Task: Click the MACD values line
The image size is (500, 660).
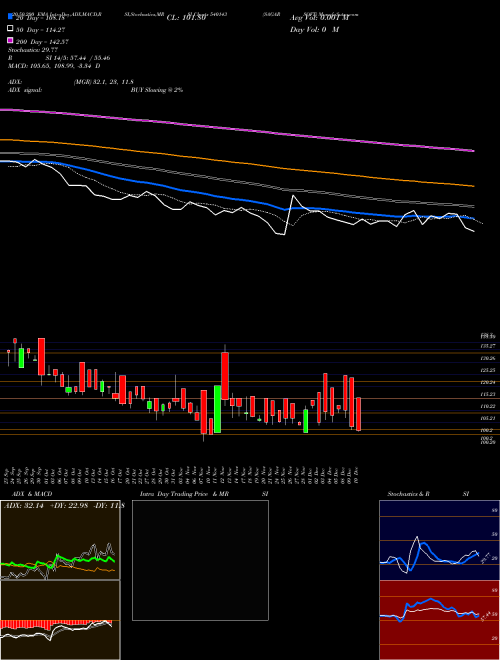Action: 54,66
